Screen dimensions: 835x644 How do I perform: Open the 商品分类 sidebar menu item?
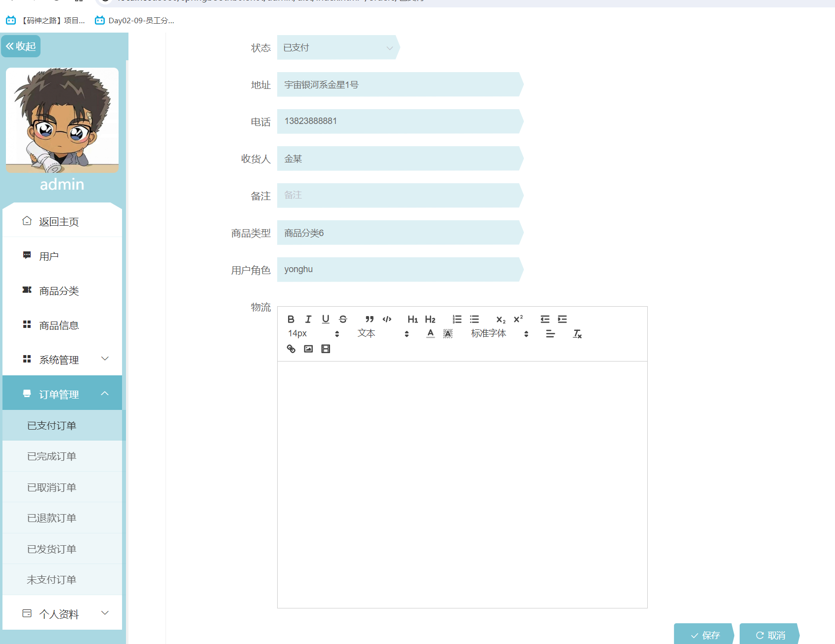click(62, 290)
